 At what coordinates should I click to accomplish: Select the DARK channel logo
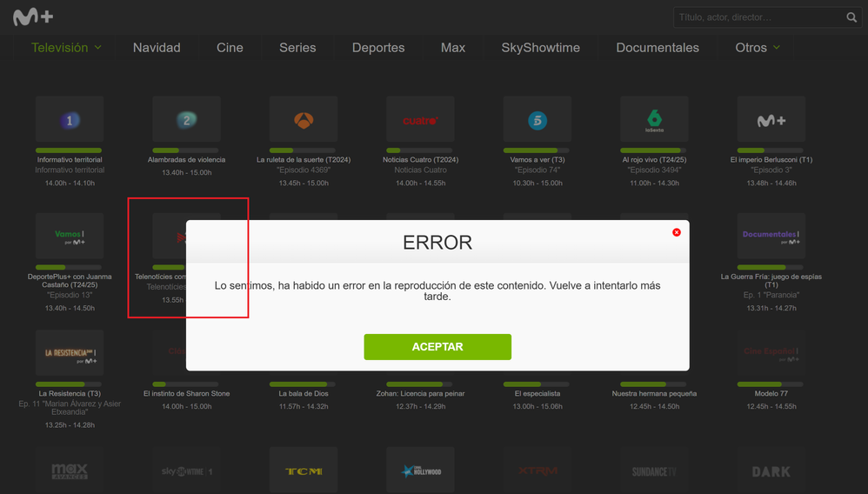(771, 471)
